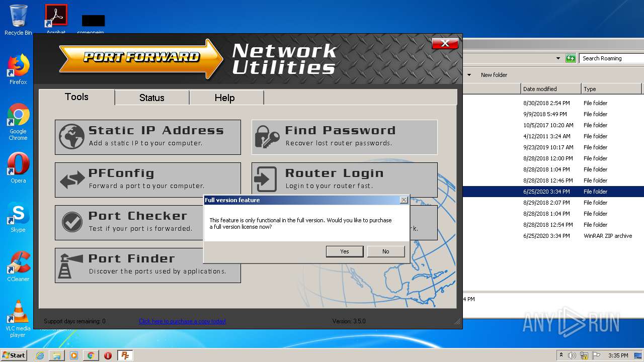Open the Static IP Address tool
644x362 pixels.
147,137
